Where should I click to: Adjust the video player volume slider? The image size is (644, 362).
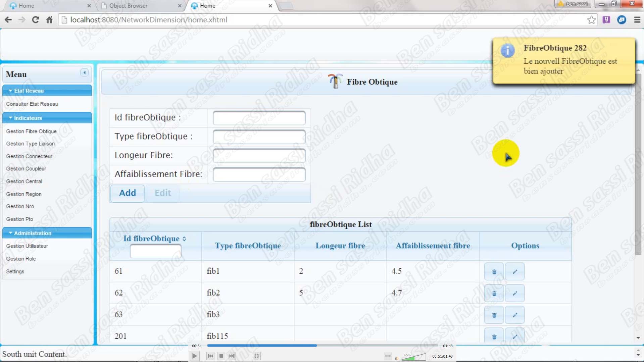pos(414,357)
